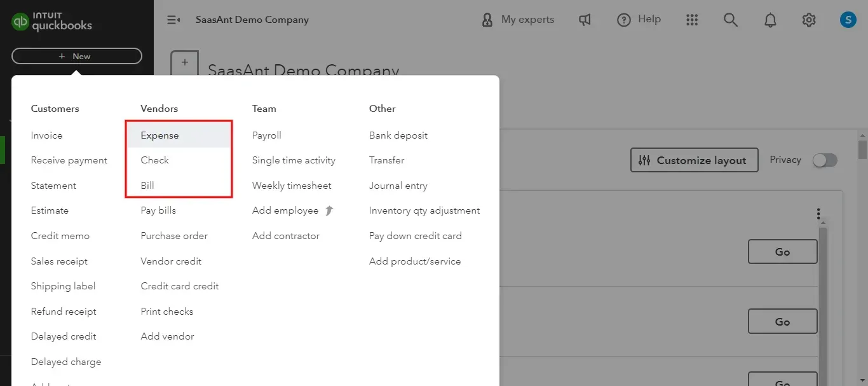Open the notifications bell
The height and width of the screenshot is (386, 868).
[770, 20]
